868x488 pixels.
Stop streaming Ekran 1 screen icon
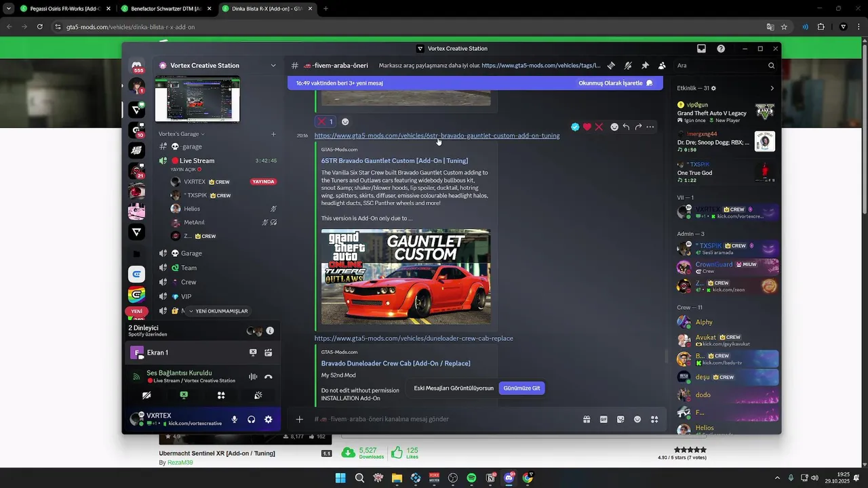pos(253,352)
